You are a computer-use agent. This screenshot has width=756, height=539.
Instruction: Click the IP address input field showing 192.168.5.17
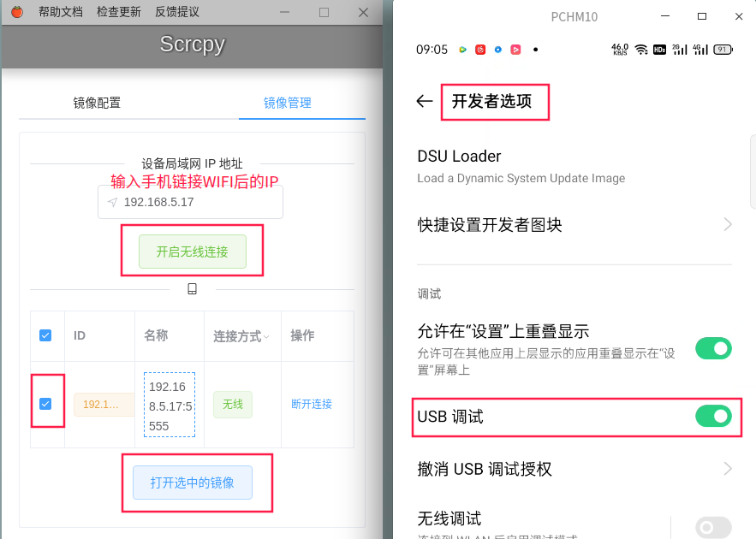click(x=190, y=201)
